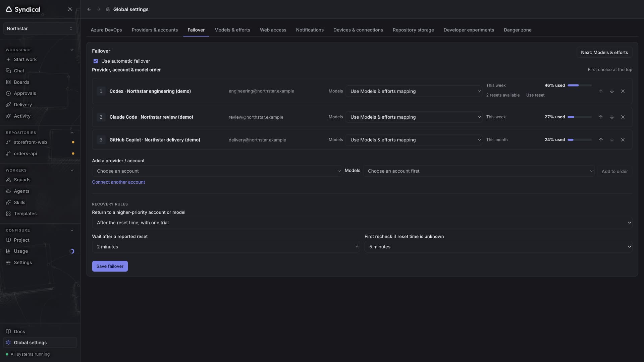Click the GitHub Copilot 24% used bar
644x362 pixels.
pyautogui.click(x=580, y=140)
